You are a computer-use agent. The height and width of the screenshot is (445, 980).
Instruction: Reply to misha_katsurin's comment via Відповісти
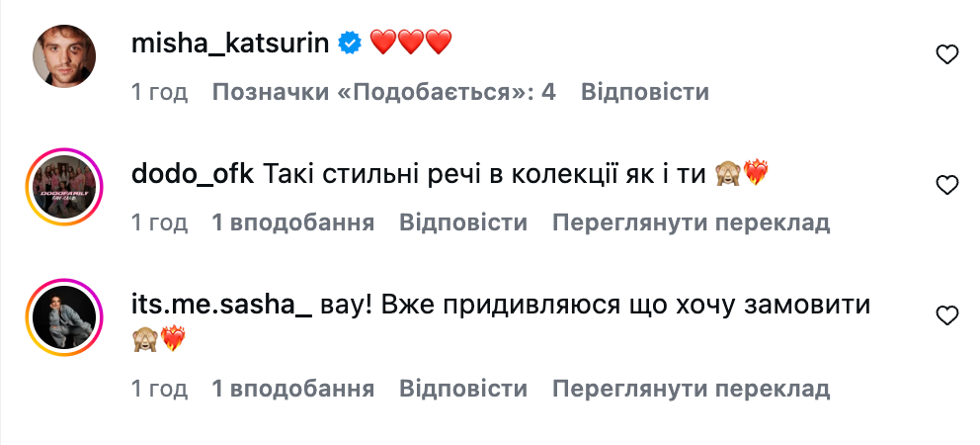(x=645, y=93)
